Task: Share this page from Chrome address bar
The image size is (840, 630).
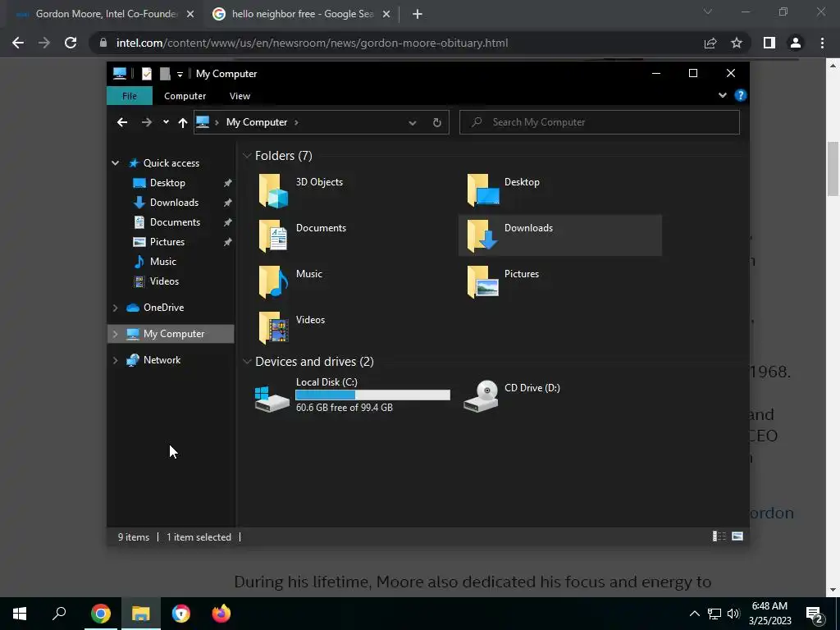Action: click(710, 43)
